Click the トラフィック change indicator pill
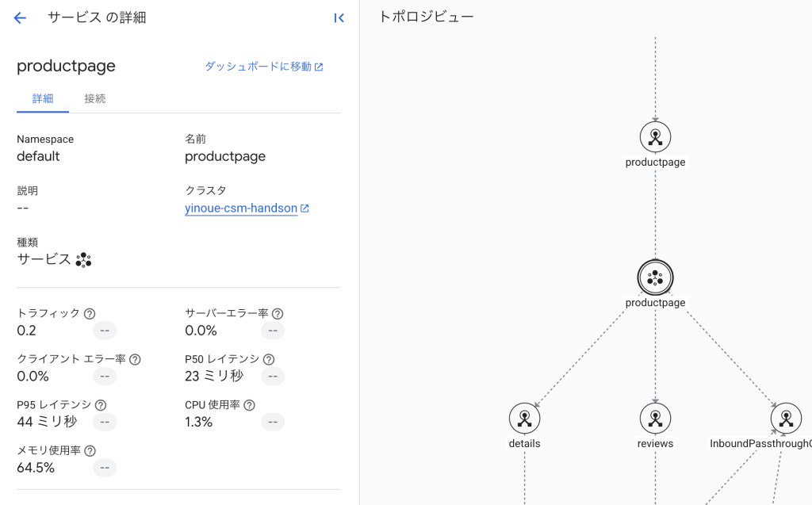This screenshot has width=812, height=505. (105, 331)
